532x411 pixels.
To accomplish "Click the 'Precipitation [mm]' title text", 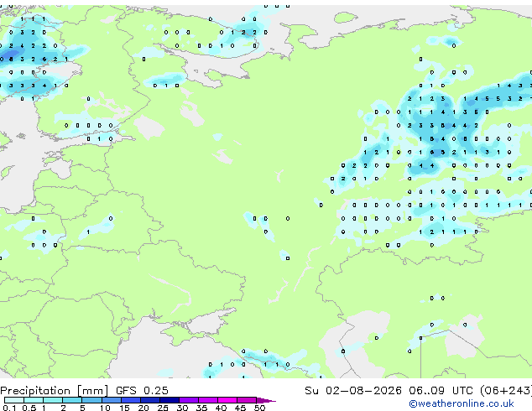I will (55, 391).
